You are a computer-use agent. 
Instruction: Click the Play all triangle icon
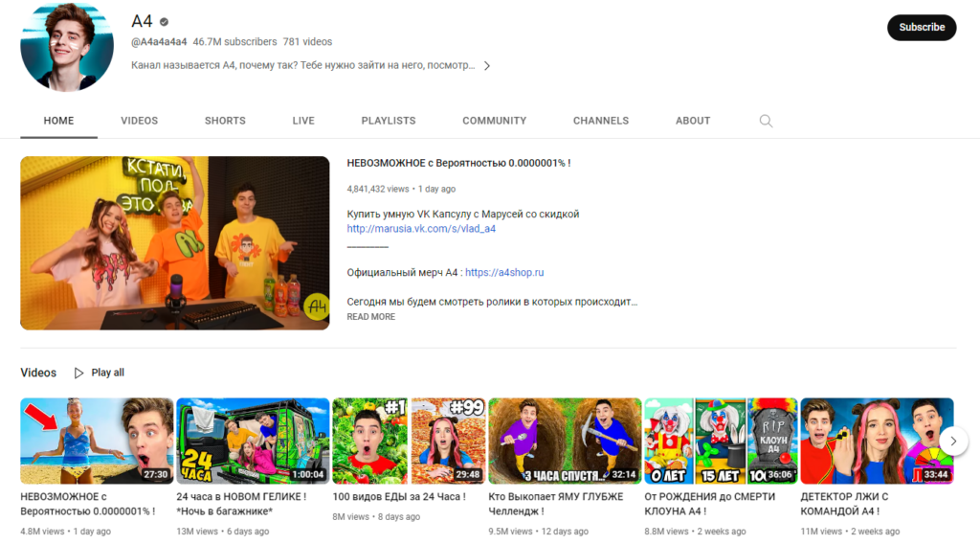pyautogui.click(x=78, y=373)
